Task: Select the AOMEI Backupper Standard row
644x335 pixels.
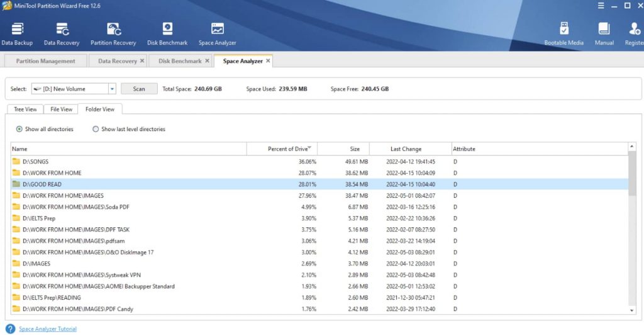Action: pos(319,286)
